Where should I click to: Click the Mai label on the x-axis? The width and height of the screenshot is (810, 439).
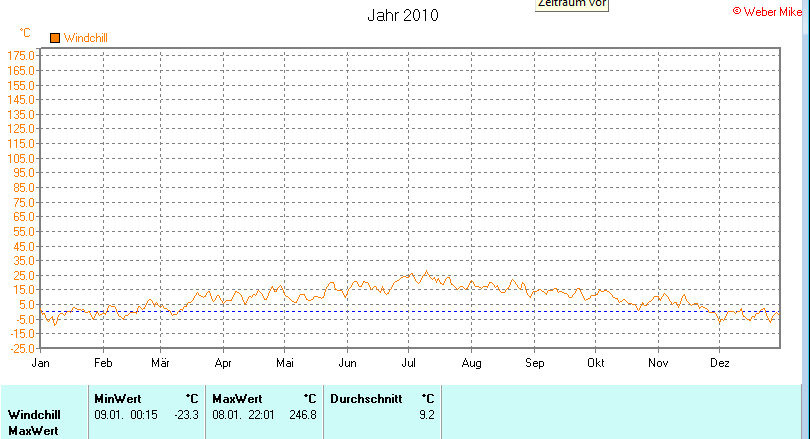coord(285,363)
